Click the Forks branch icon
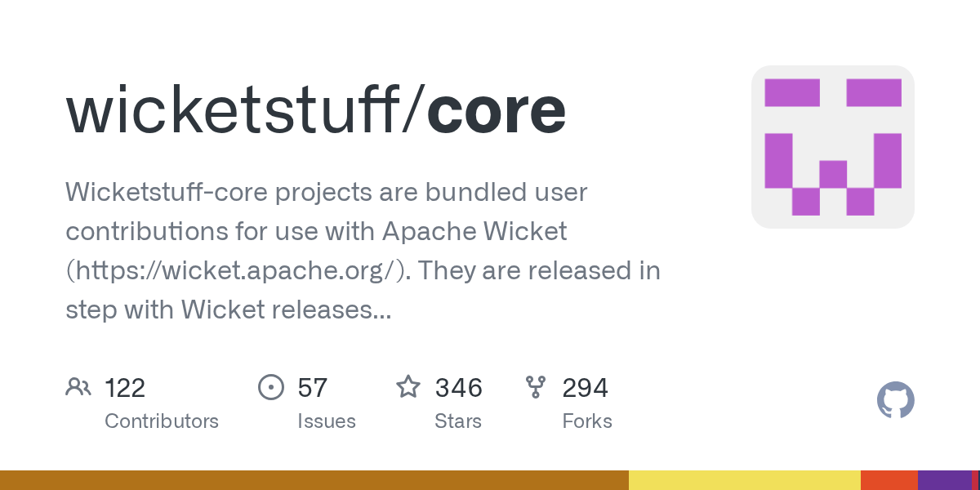Image resolution: width=980 pixels, height=490 pixels. click(536, 387)
